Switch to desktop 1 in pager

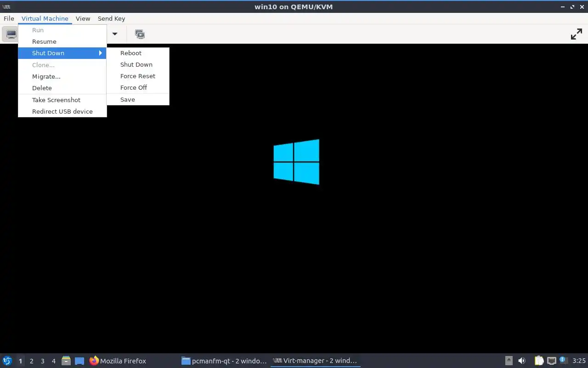(20, 361)
